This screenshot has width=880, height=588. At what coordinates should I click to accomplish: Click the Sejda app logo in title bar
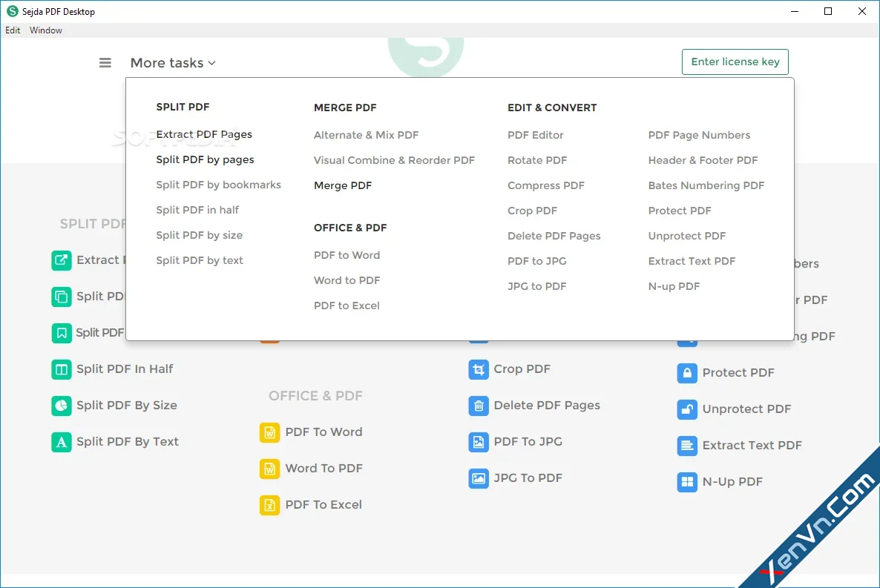[13, 11]
